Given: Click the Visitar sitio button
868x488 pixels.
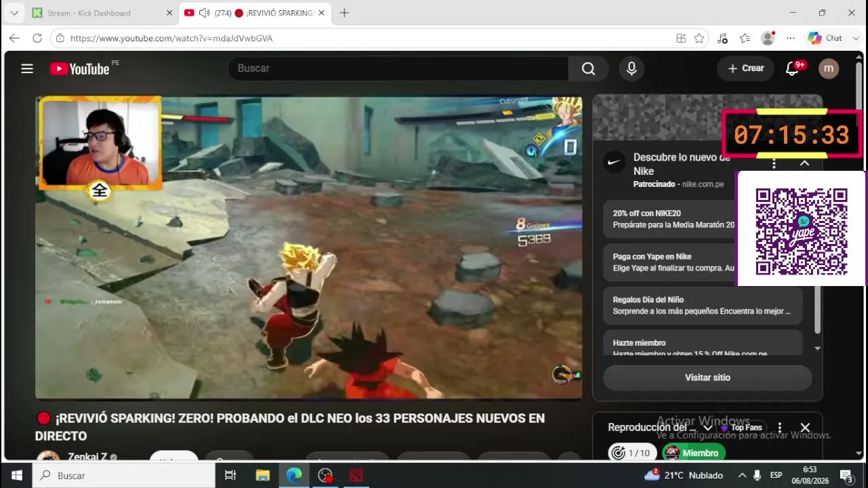Looking at the screenshot, I should 707,378.
